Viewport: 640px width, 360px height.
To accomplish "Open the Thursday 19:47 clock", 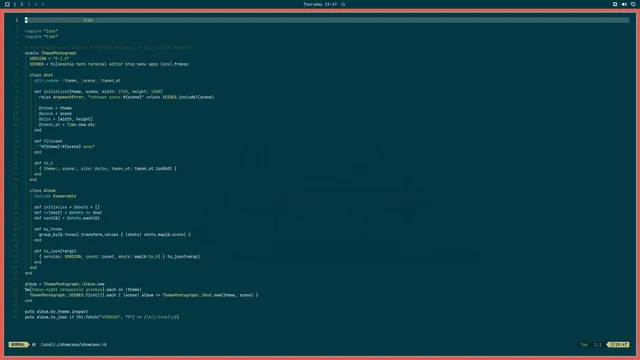I will tap(320, 4).
